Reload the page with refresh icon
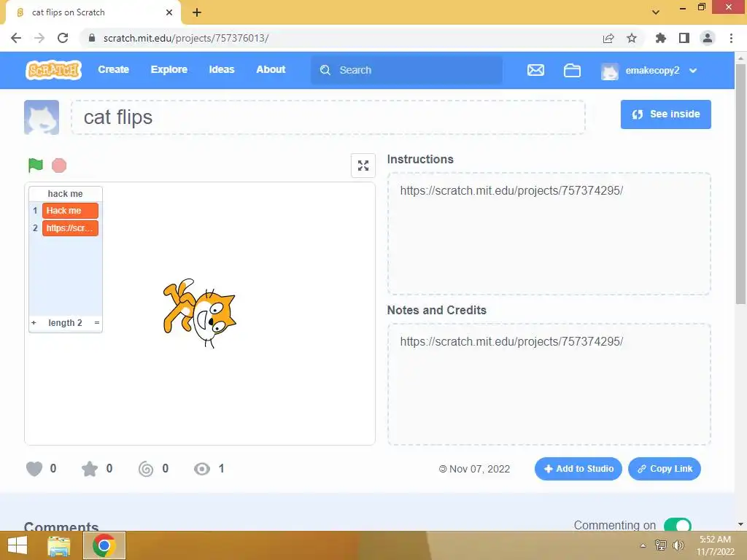Image resolution: width=747 pixels, height=560 pixels. [63, 38]
